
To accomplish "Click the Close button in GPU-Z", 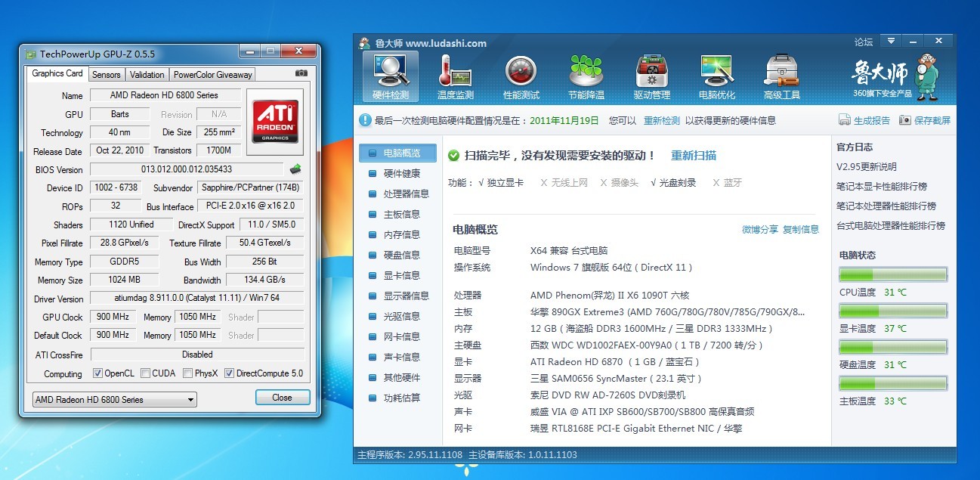I will [x=282, y=398].
